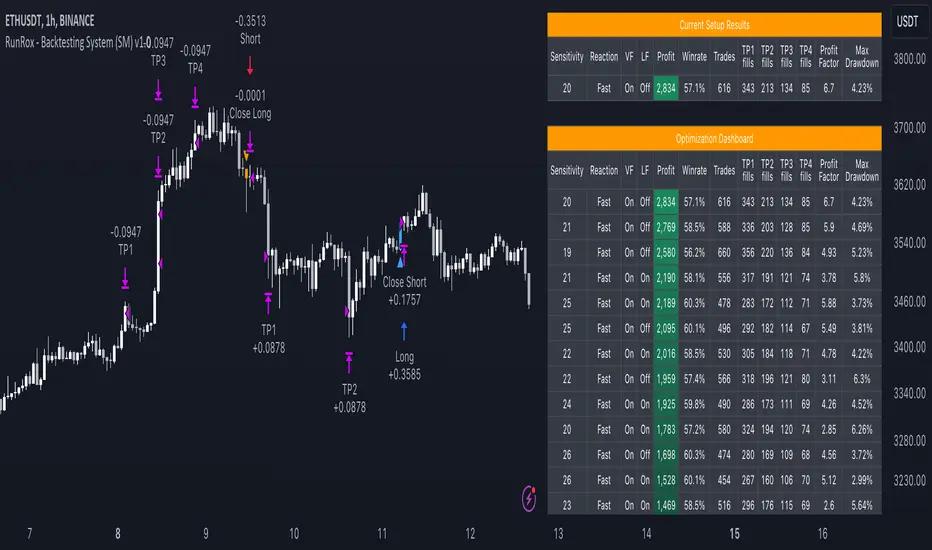Click the magenta arrow above TP2 +0.0878
The width and height of the screenshot is (932, 550).
pyautogui.click(x=349, y=363)
